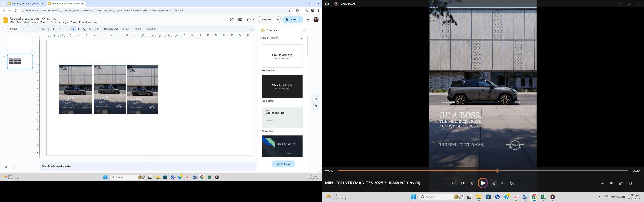644x202 pixels.
Task: Click the Layout toolbar button
Action: (x=125, y=29)
